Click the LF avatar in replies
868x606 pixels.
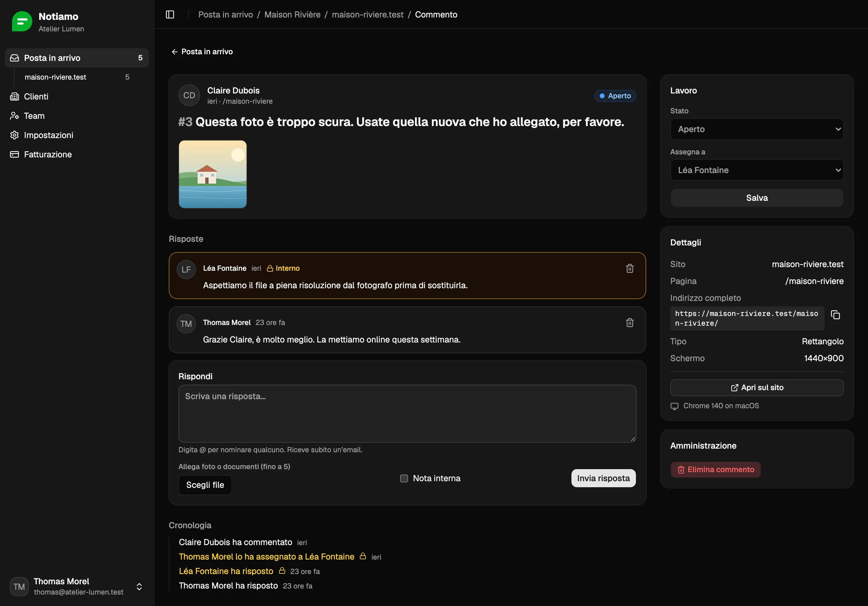[x=186, y=269]
